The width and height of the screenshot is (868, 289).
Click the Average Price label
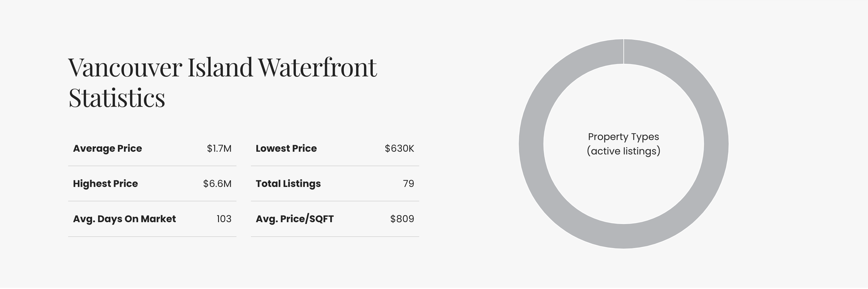(107, 148)
